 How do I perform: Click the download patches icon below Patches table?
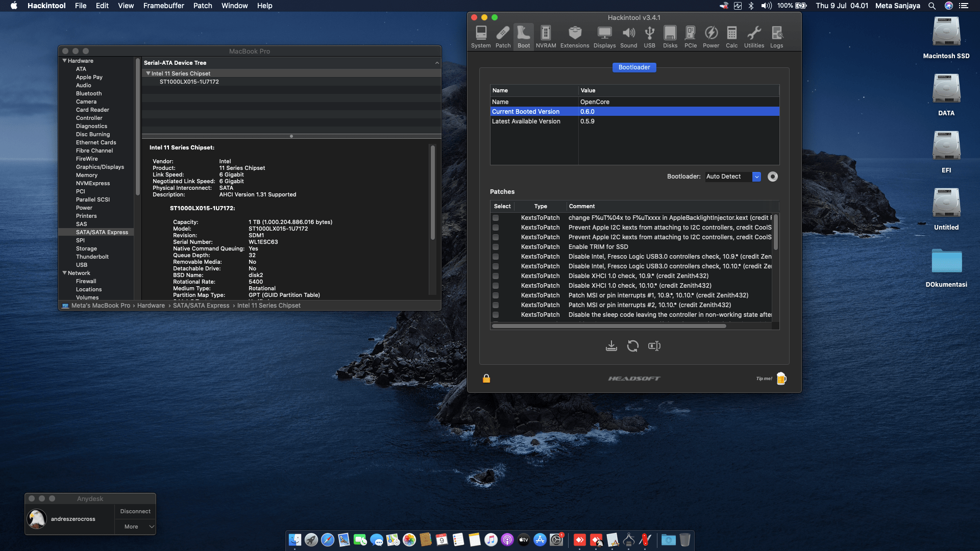point(611,346)
